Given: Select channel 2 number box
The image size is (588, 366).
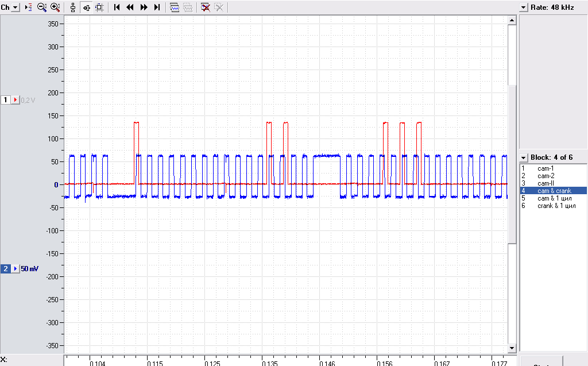Looking at the screenshot, I should (6, 269).
